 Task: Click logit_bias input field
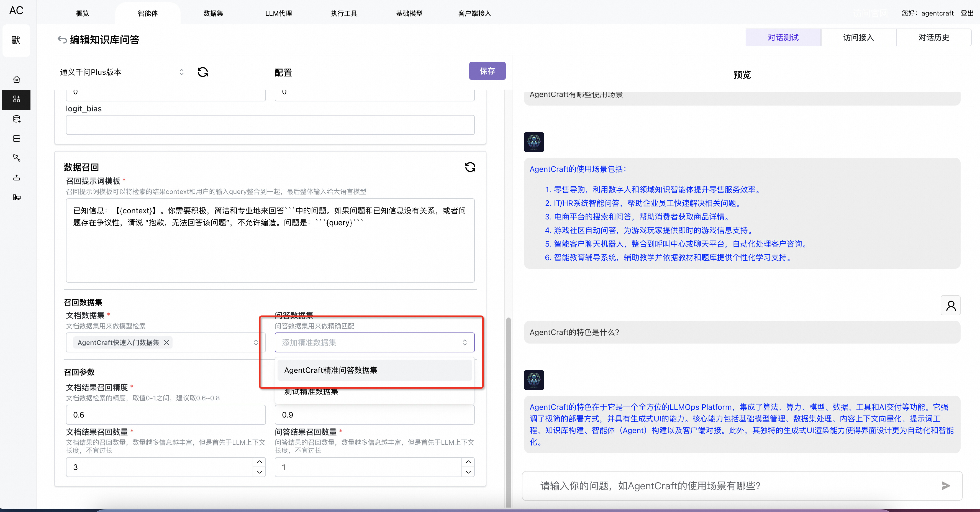270,125
